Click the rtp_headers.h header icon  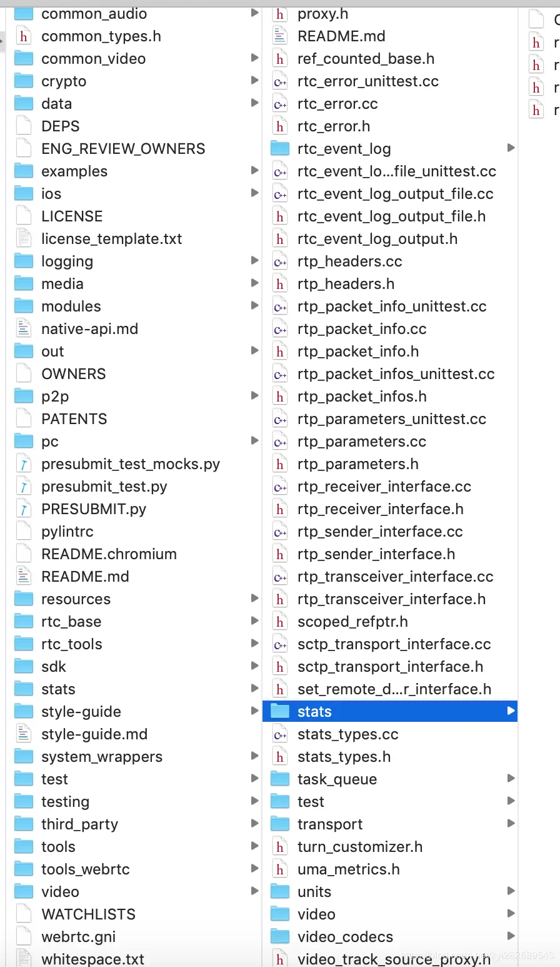tap(280, 284)
